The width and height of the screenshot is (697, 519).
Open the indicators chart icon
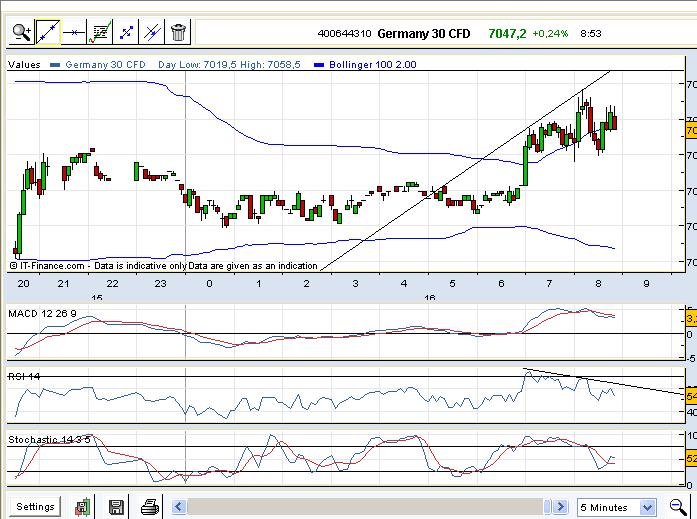100,32
